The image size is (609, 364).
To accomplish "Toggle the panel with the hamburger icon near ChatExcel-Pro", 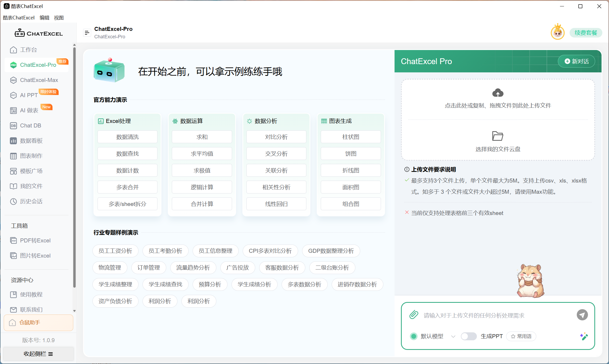I will (x=87, y=32).
